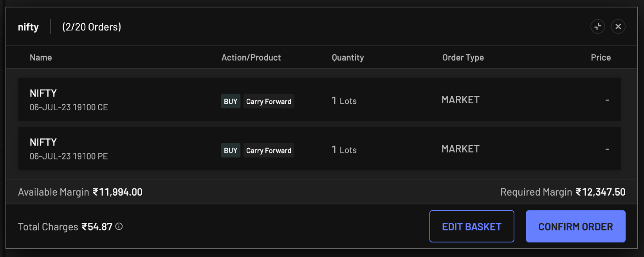The height and width of the screenshot is (257, 644).
Task: Click the Total Charges info icon
Action: click(119, 226)
